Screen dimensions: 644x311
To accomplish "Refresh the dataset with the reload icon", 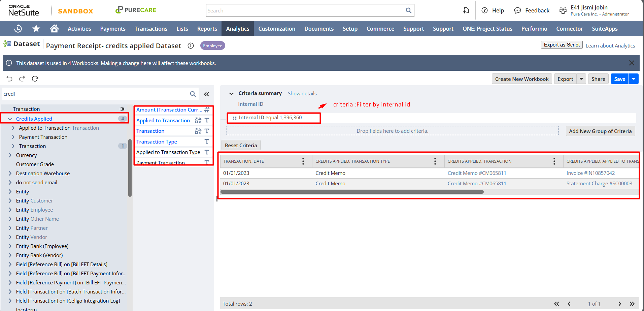I will (x=35, y=79).
